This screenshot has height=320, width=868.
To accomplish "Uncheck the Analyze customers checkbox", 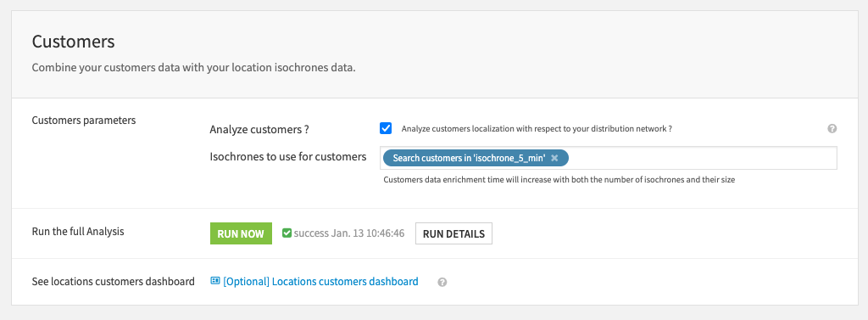I will coord(386,128).
